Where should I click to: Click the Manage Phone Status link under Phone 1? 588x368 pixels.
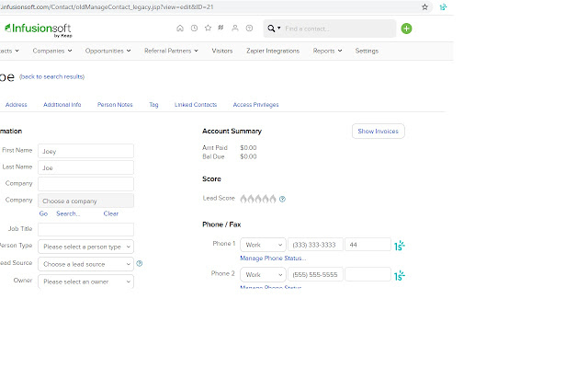pyautogui.click(x=273, y=259)
